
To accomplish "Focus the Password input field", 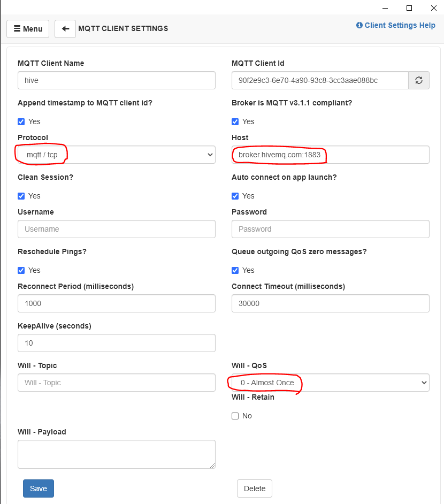I will (x=331, y=229).
